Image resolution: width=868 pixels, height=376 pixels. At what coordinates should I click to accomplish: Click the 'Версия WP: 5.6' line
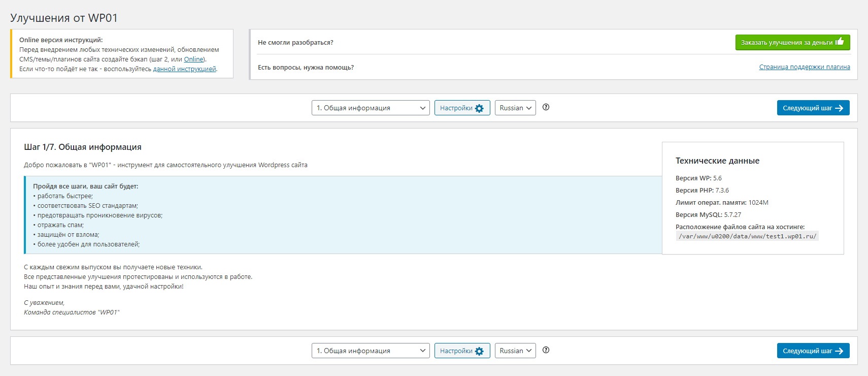(x=698, y=178)
